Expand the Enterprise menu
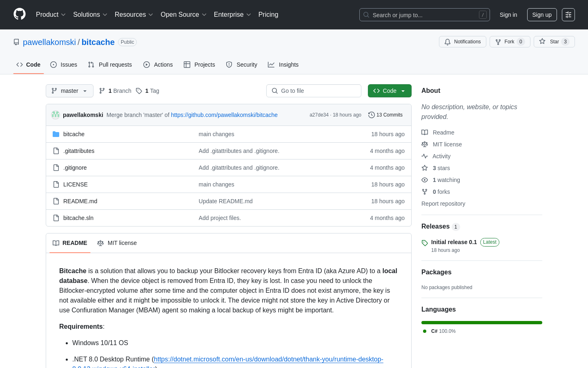 tap(232, 15)
